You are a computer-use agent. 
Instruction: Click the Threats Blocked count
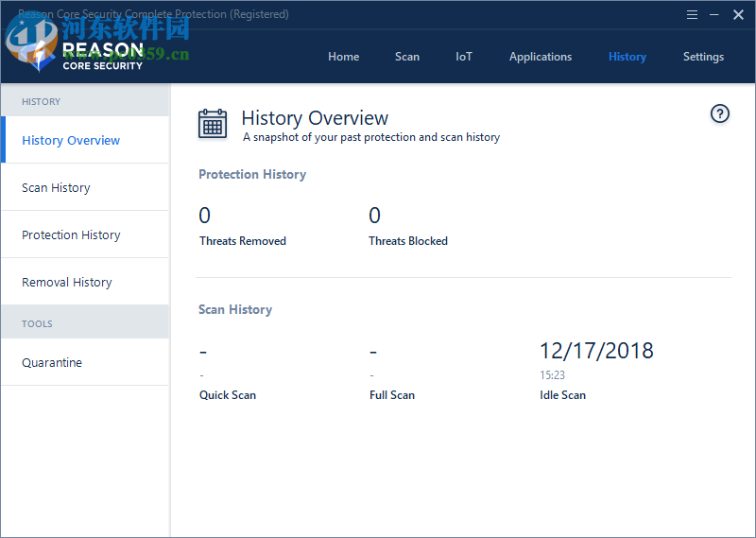(x=374, y=216)
